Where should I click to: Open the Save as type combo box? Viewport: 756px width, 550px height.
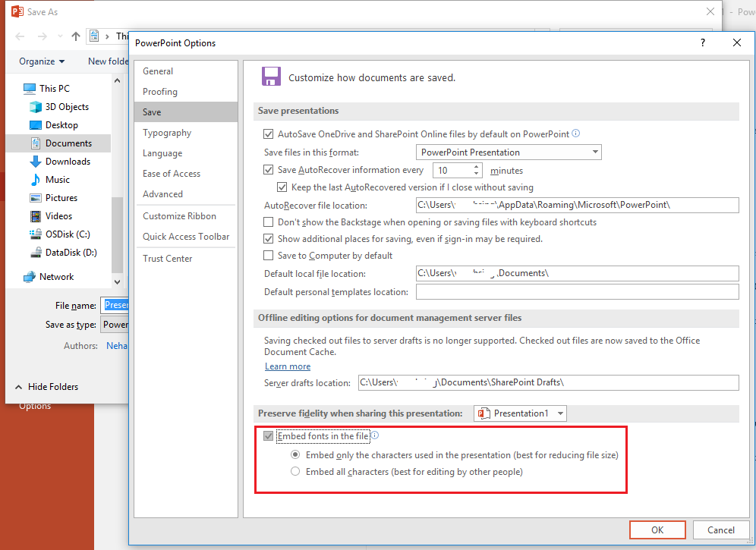tap(115, 325)
